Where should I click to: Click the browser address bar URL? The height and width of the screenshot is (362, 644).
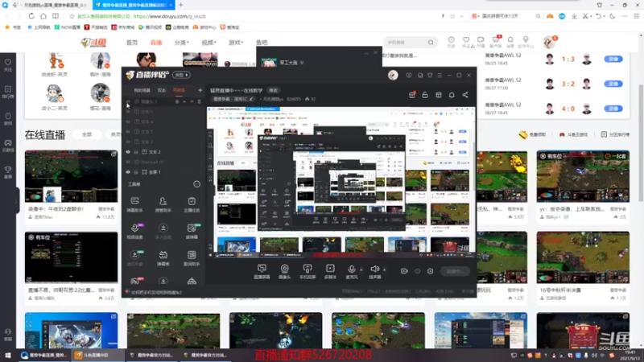tap(170, 16)
